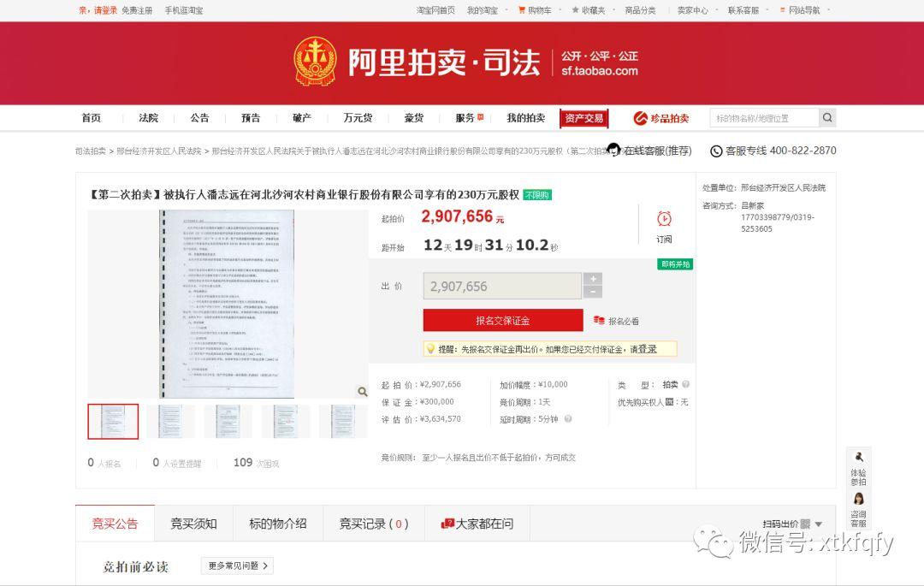Open the 首页 nav item

(x=92, y=118)
